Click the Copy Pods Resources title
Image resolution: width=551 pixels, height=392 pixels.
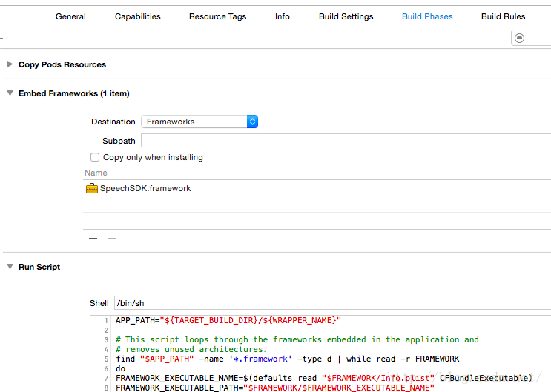click(x=62, y=64)
